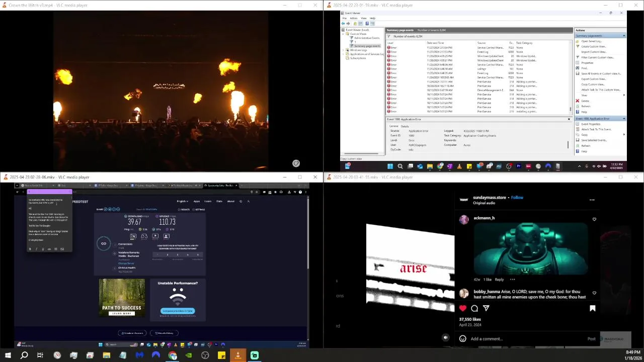Screen dimensions: 644x362
Task: Toggle Bold in the sticky note toolbar
Action: click(30, 249)
